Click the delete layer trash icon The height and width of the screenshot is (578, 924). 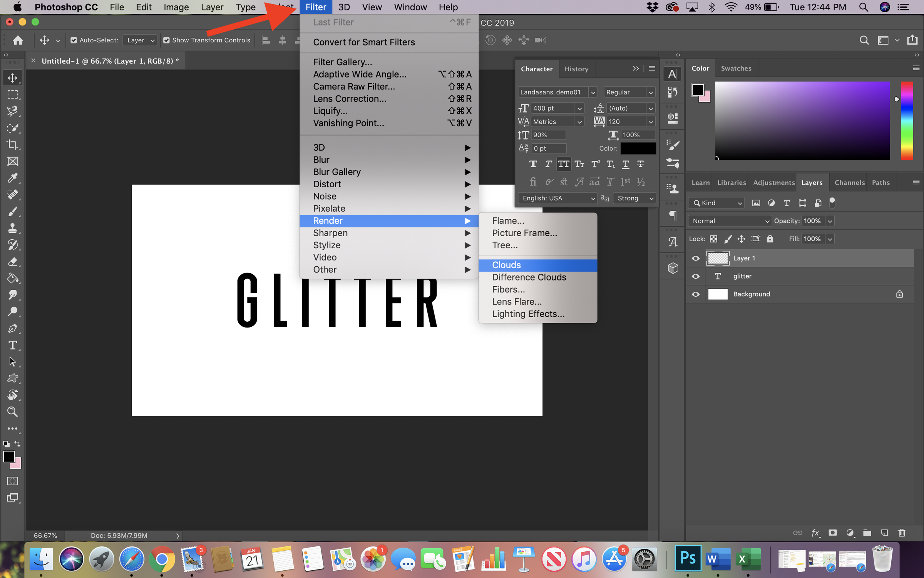(902, 533)
